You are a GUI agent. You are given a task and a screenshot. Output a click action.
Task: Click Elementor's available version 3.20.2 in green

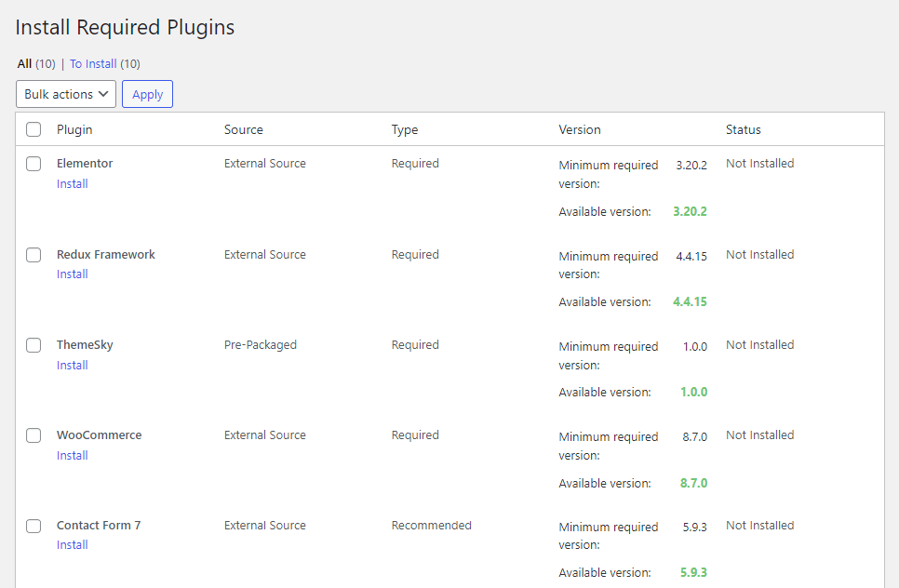[x=690, y=211]
